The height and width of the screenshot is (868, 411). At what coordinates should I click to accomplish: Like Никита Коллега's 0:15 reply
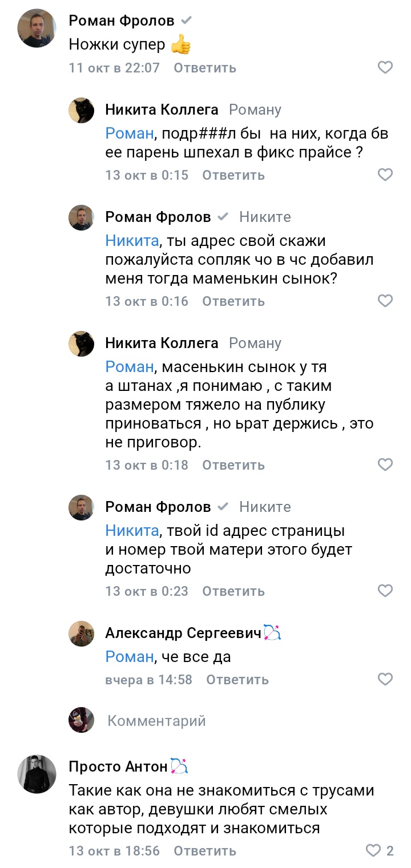coord(385,175)
